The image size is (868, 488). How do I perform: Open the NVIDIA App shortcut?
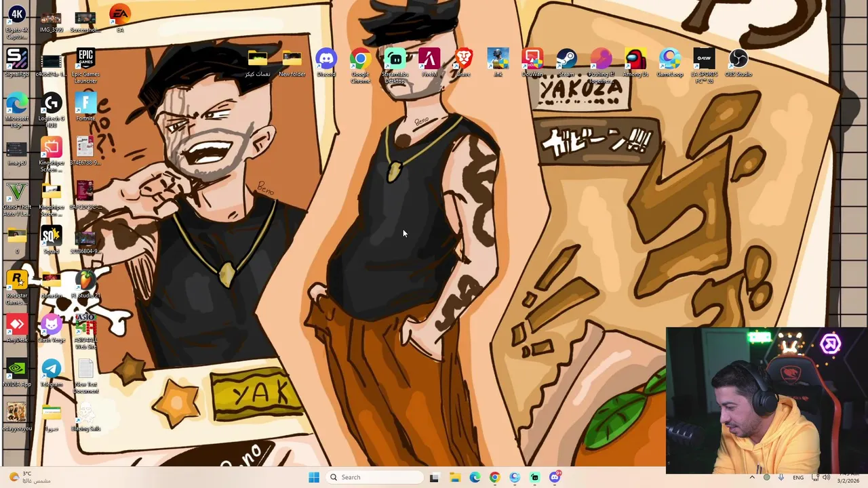pyautogui.click(x=17, y=373)
